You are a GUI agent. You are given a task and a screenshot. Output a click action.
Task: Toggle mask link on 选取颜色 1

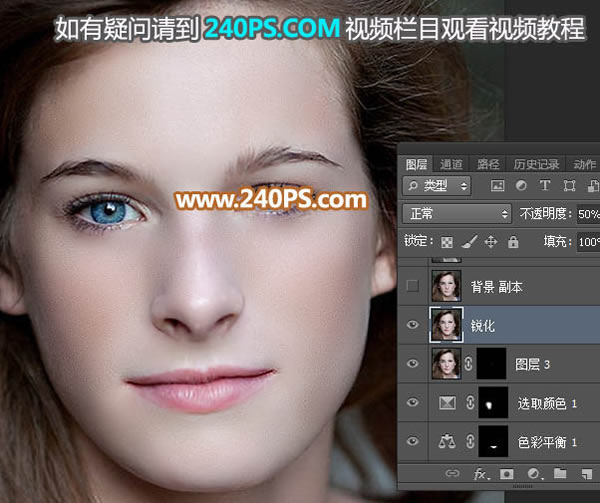470,402
